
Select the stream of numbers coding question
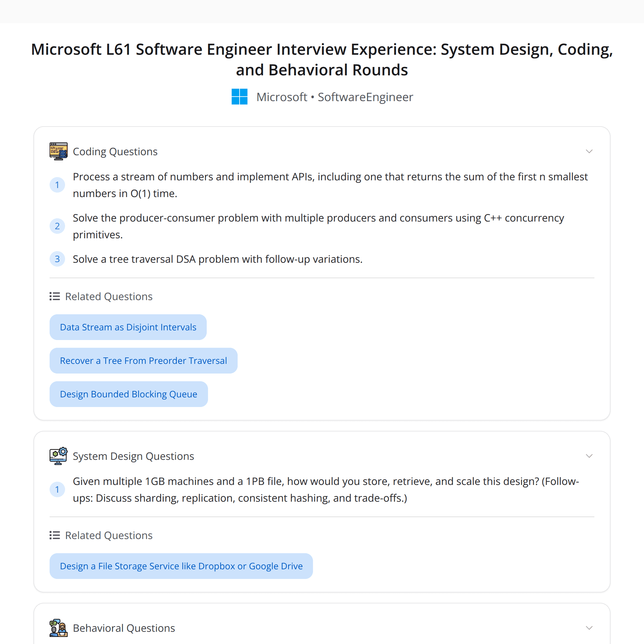330,185
